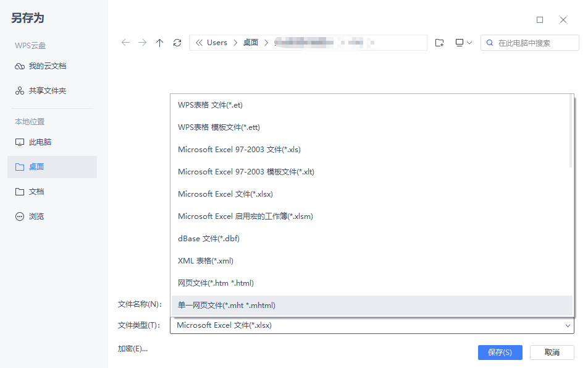Go up one folder level
Screen dimensions: 588x368
click(x=160, y=43)
